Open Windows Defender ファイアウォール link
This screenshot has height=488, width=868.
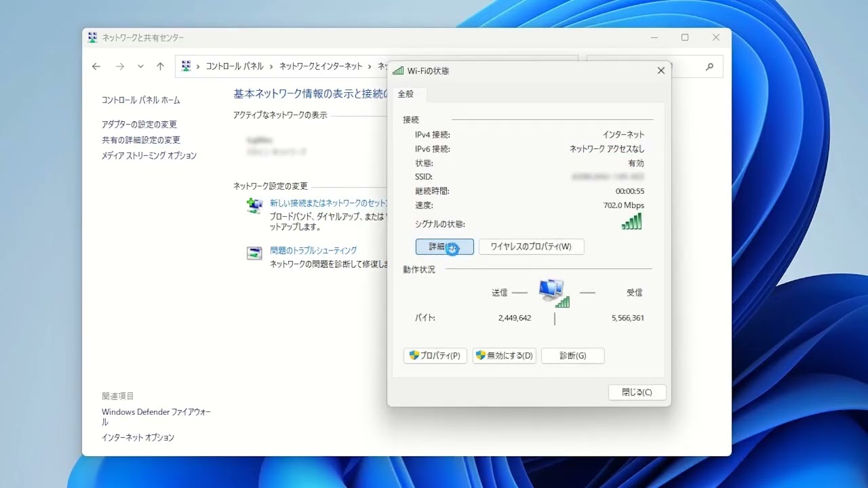(156, 417)
